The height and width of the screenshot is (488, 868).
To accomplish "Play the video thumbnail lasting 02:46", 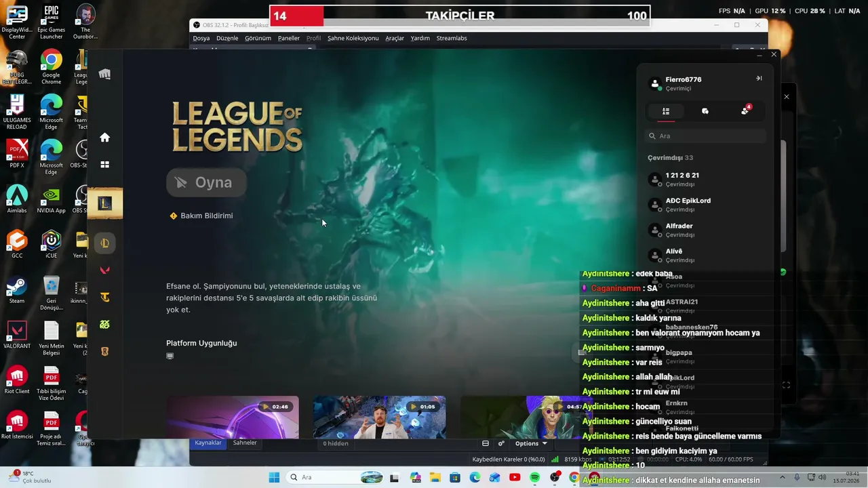I will (233, 417).
